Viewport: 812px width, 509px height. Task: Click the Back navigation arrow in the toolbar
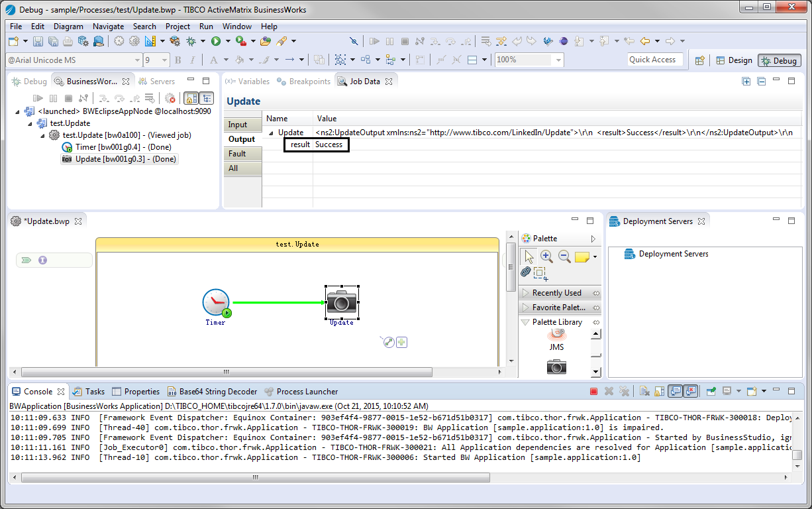[x=644, y=41]
